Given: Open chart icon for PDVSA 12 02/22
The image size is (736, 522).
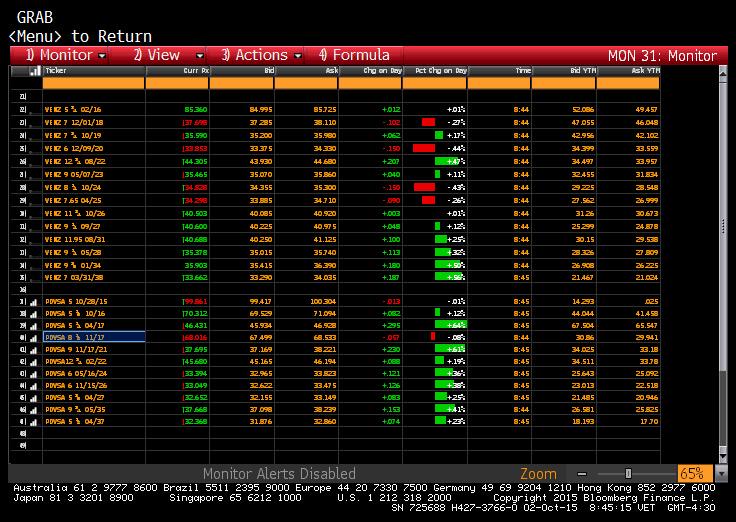Looking at the screenshot, I should click(33, 362).
